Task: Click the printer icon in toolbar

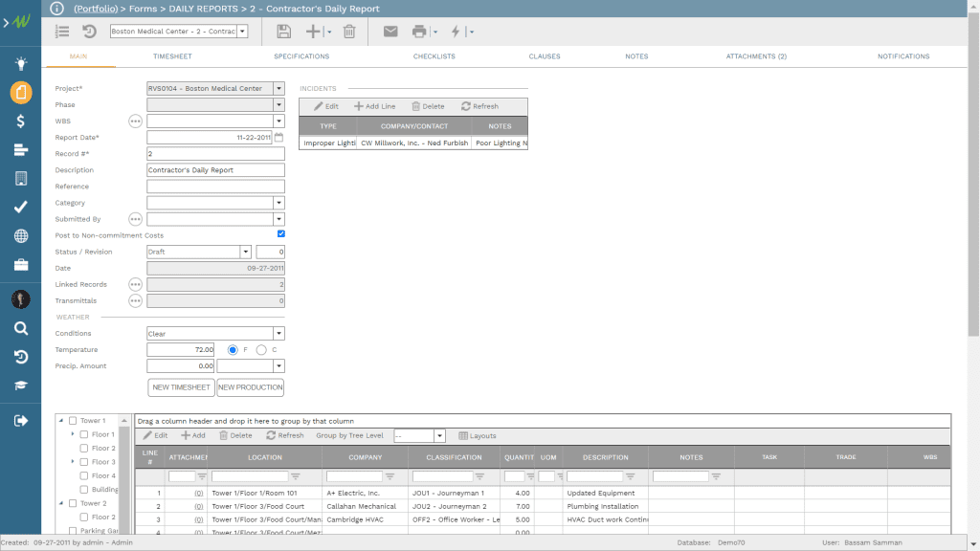Action: [x=418, y=32]
